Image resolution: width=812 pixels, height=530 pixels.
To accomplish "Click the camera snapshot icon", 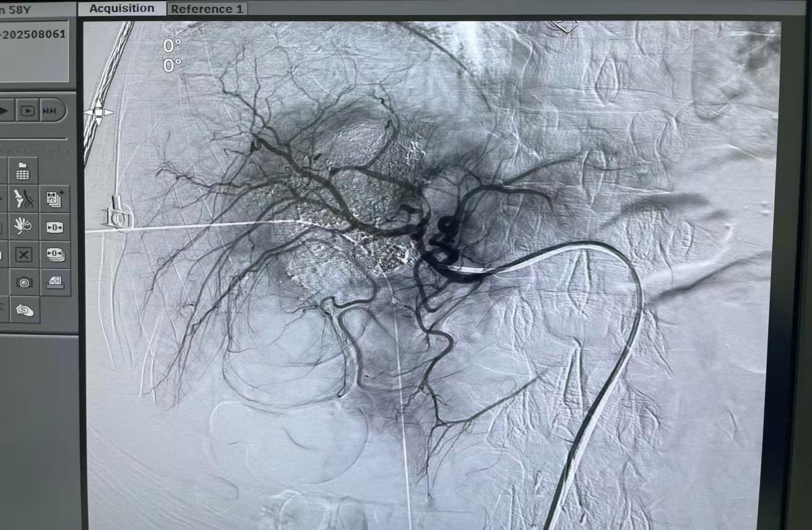I will tap(24, 282).
